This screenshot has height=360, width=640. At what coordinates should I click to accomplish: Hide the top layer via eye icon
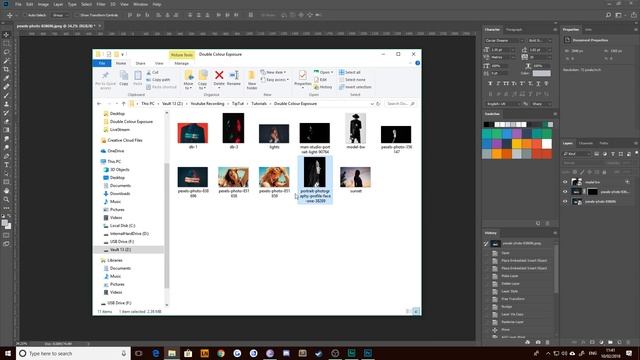coord(565,182)
